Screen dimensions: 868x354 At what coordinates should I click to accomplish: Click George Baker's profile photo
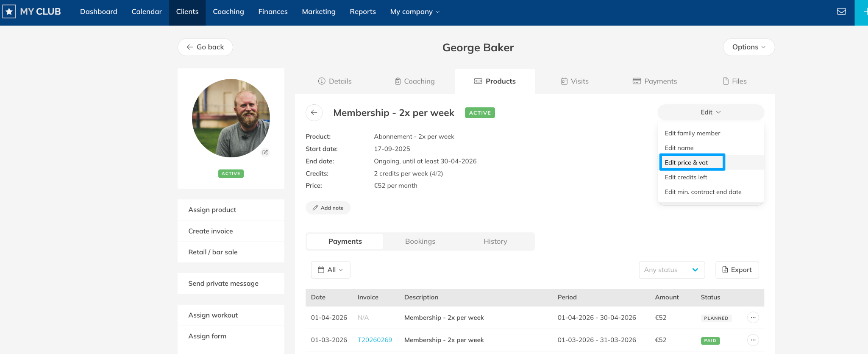tap(231, 118)
